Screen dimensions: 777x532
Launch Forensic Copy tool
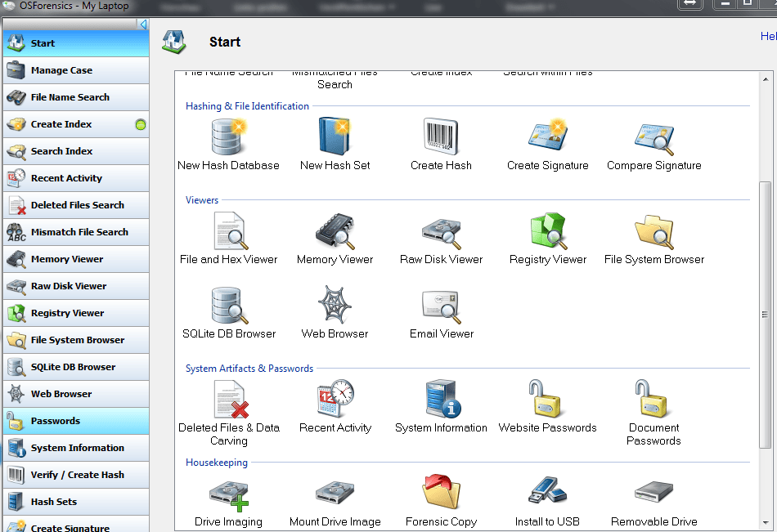(441, 501)
